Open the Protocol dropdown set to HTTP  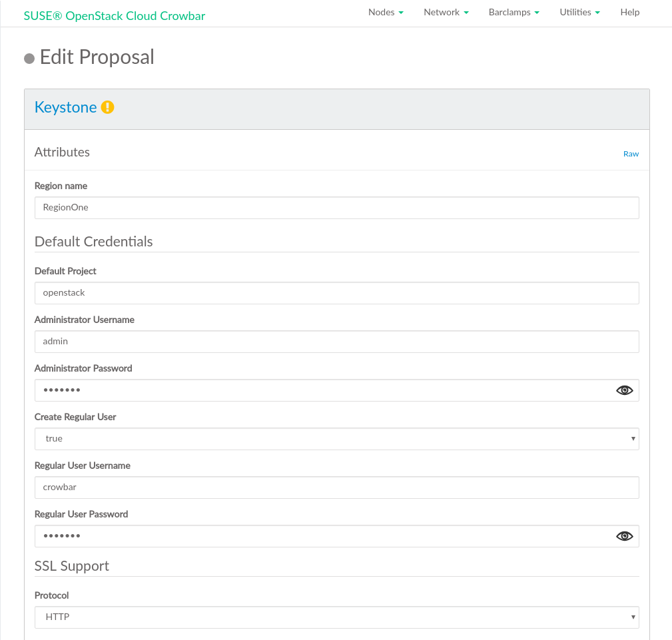[336, 617]
